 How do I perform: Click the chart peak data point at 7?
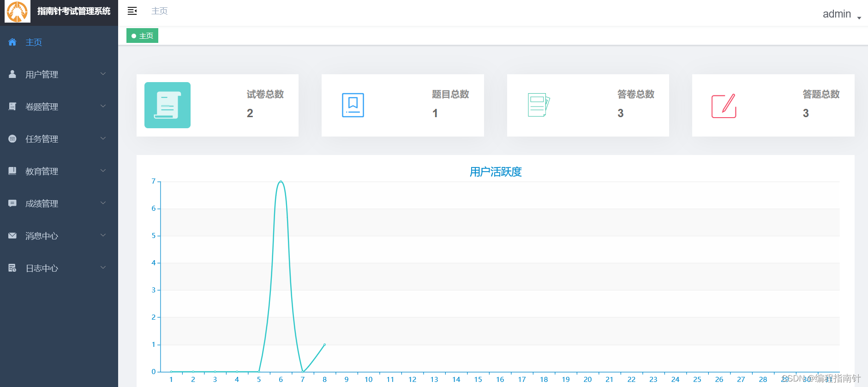coord(281,182)
